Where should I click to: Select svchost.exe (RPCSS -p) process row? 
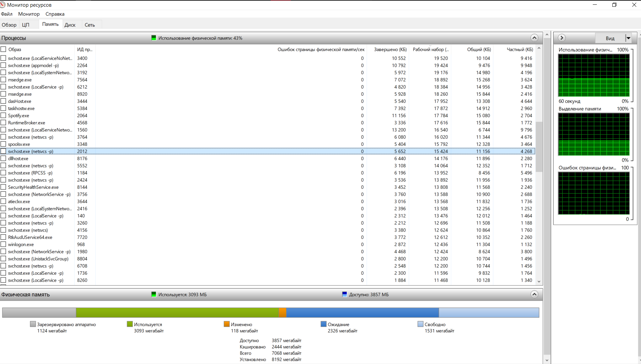(x=268, y=173)
